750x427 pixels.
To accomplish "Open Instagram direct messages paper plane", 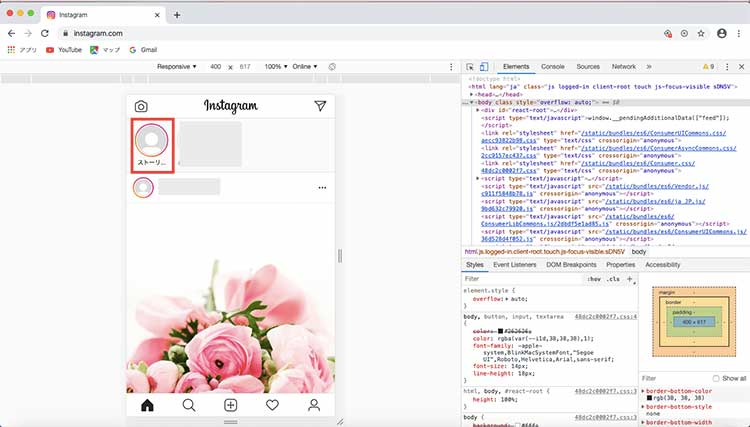I will (320, 106).
